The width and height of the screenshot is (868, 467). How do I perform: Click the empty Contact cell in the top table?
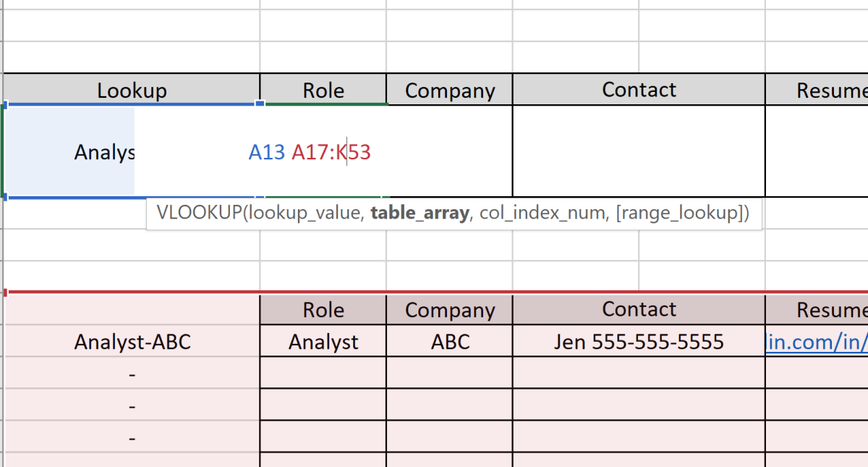(639, 152)
